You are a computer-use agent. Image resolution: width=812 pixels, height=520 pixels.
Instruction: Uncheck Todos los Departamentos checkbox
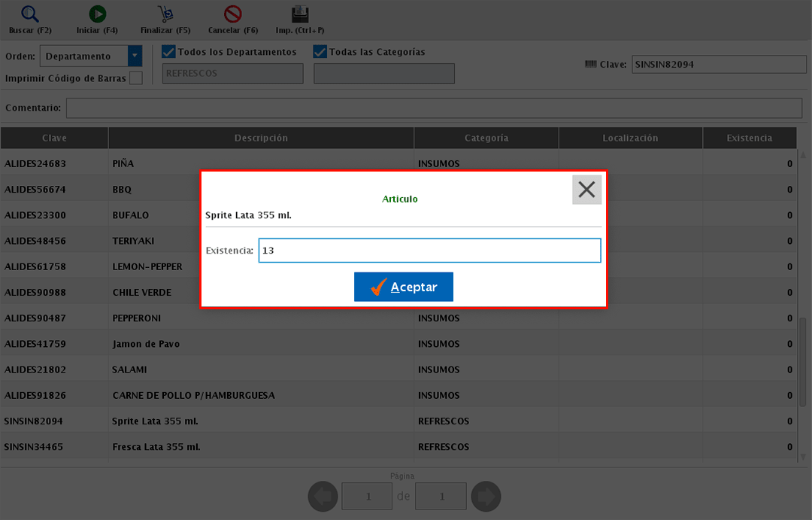point(169,52)
